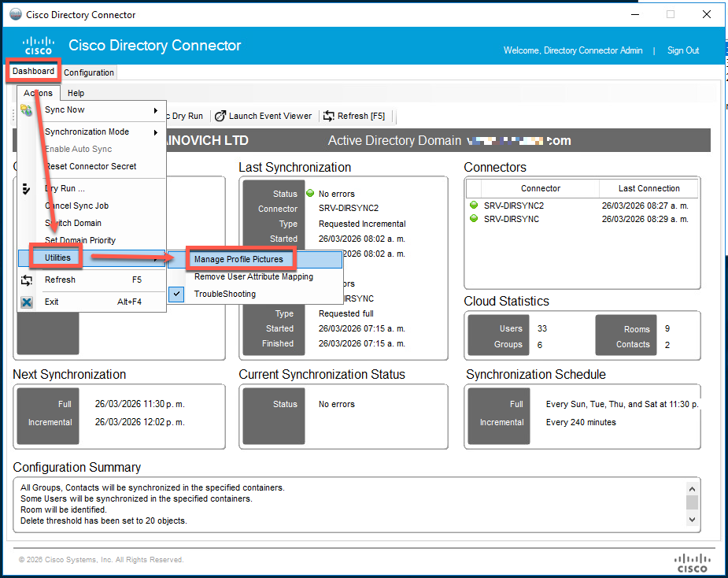This screenshot has width=728, height=578.
Task: Click the Connector column header
Action: click(x=540, y=188)
